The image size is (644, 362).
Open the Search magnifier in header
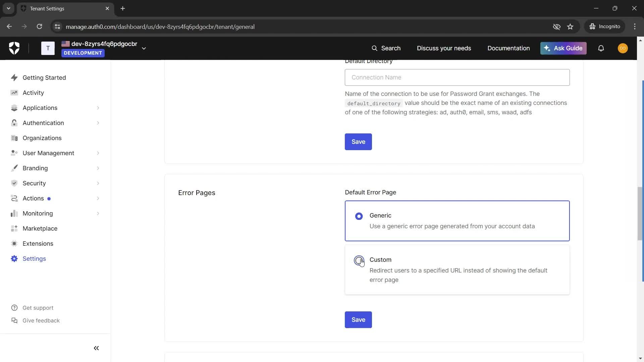[374, 48]
